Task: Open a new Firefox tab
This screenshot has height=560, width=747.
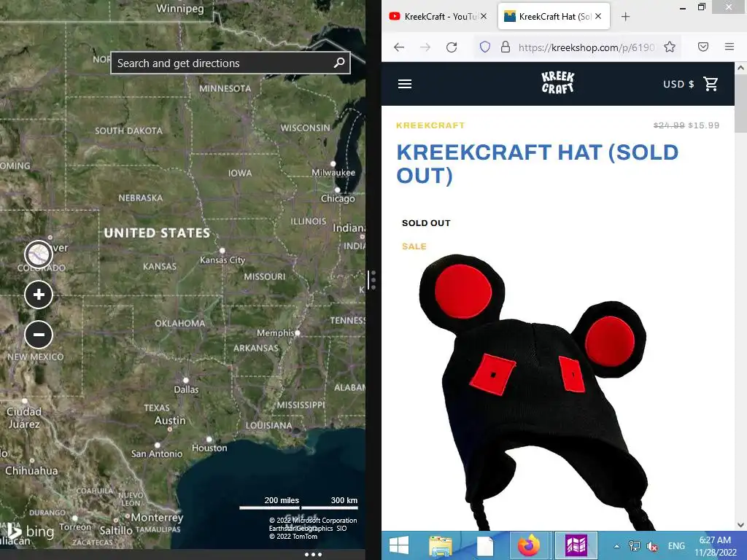Action: click(x=625, y=17)
